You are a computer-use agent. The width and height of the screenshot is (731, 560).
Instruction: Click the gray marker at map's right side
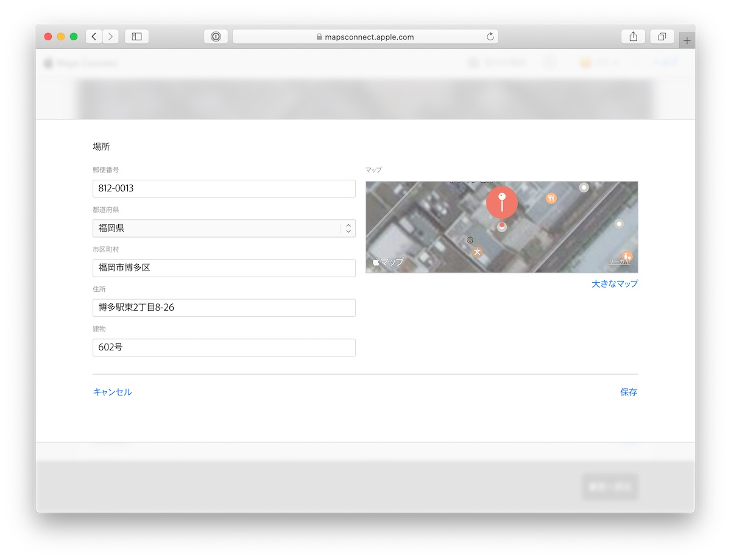[620, 224]
